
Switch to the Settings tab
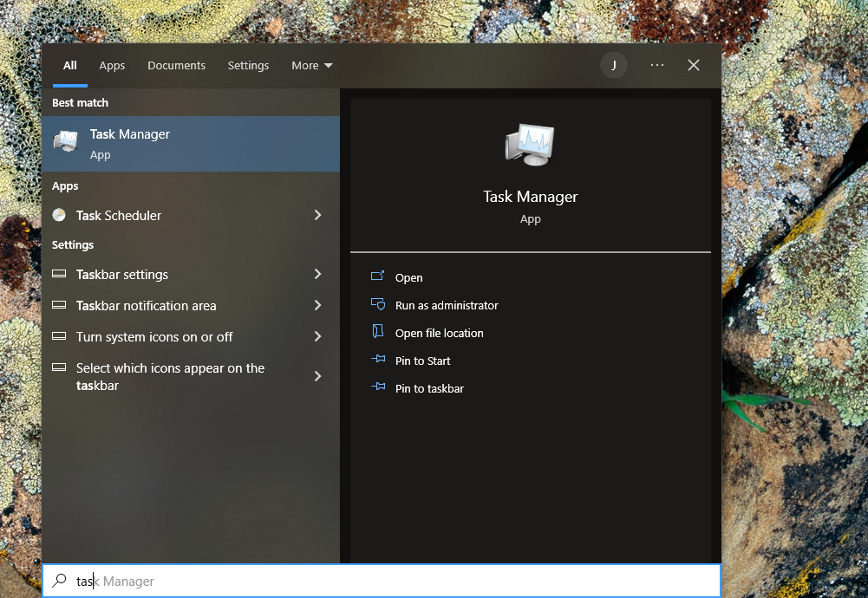point(248,65)
